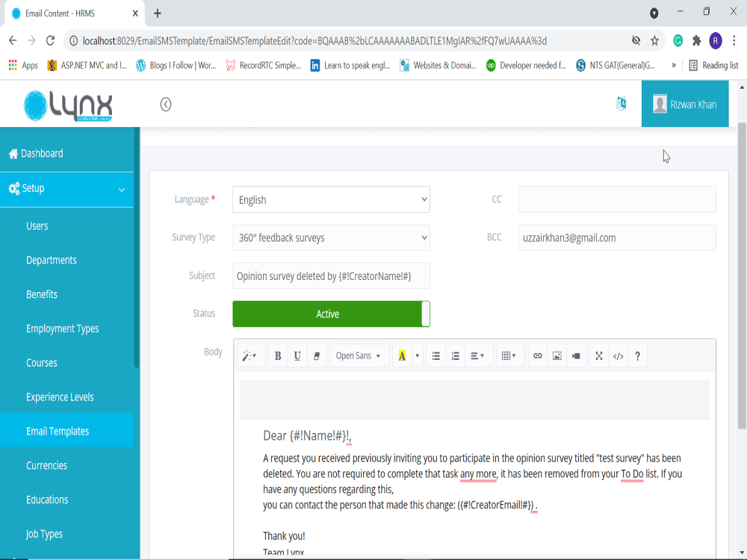Screen dimensions: 747x560
Task: Bookmark this page with star icon
Action: (654, 41)
